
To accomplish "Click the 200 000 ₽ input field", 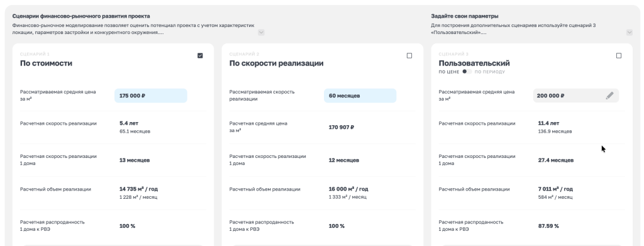I will pos(576,96).
